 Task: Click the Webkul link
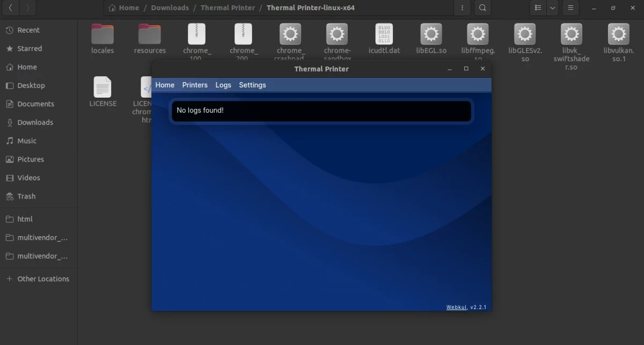[456, 307]
